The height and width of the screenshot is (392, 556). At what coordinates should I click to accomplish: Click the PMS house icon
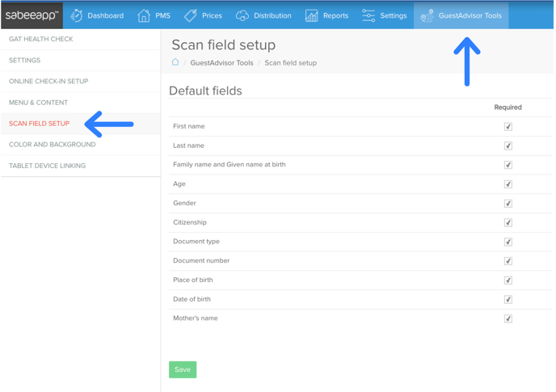(x=144, y=15)
